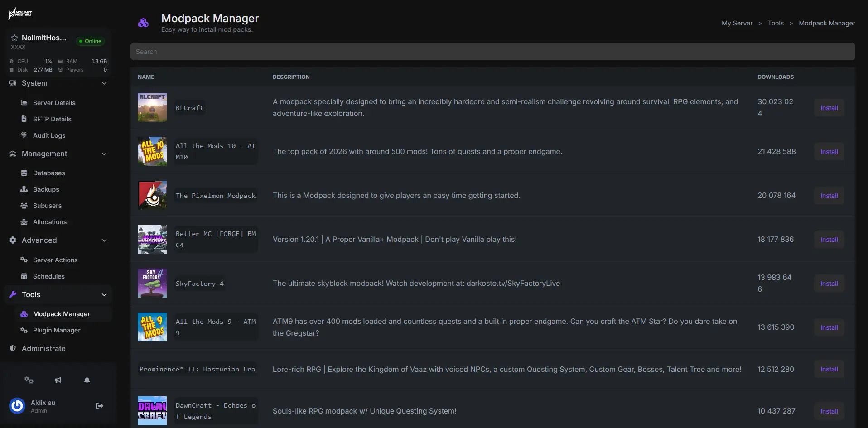Click the Backups boxes icon
Screen dimensions: 868x428
[24, 189]
